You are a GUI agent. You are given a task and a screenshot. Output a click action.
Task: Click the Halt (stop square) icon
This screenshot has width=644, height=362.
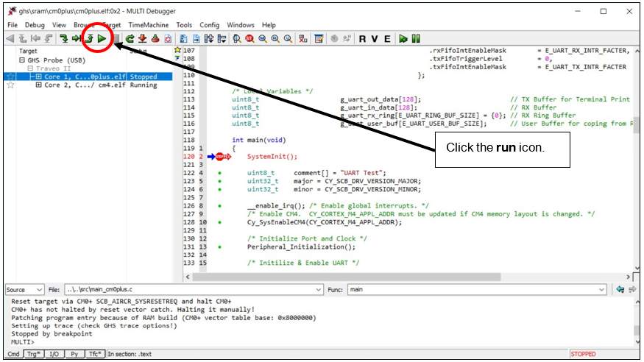[116, 38]
